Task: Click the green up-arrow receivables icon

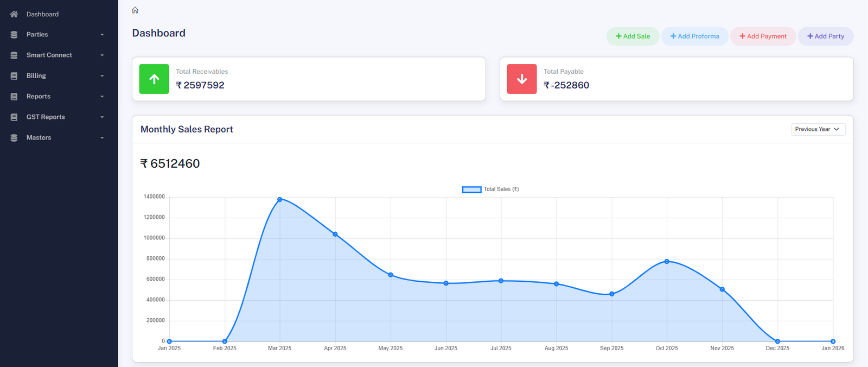Action: point(154,79)
